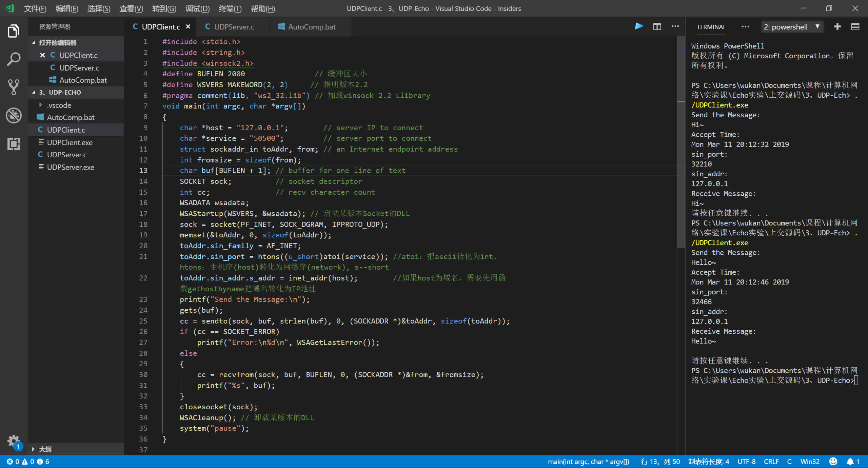The height and width of the screenshot is (468, 868).
Task: Switch to the UDPServer.c tab
Action: click(234, 26)
